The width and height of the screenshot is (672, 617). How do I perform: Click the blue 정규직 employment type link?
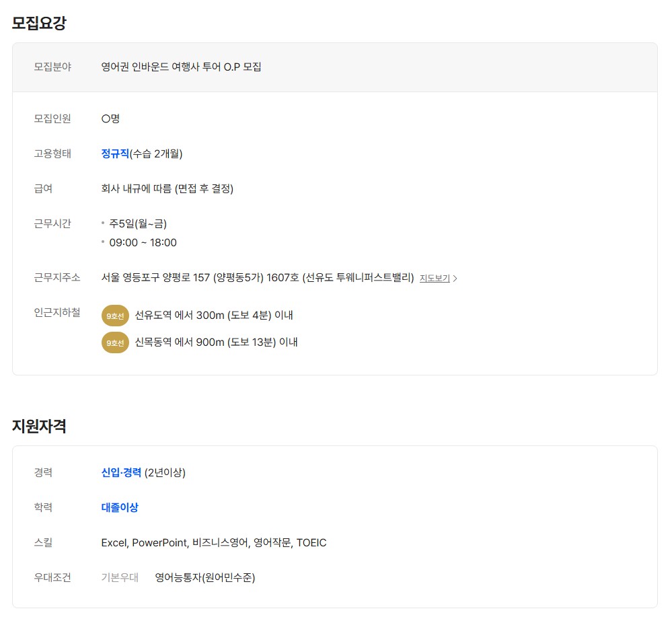115,153
